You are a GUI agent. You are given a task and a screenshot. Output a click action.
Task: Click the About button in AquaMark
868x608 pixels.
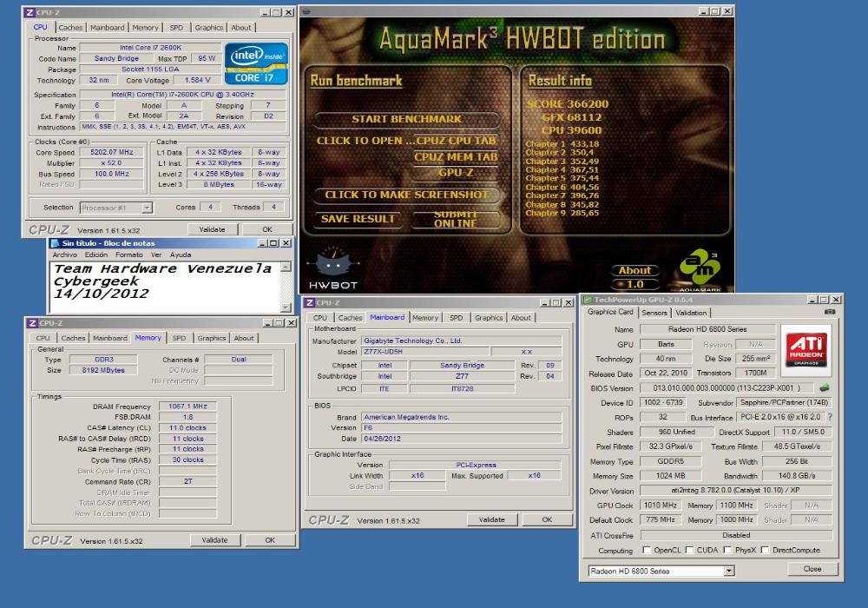tap(635, 270)
